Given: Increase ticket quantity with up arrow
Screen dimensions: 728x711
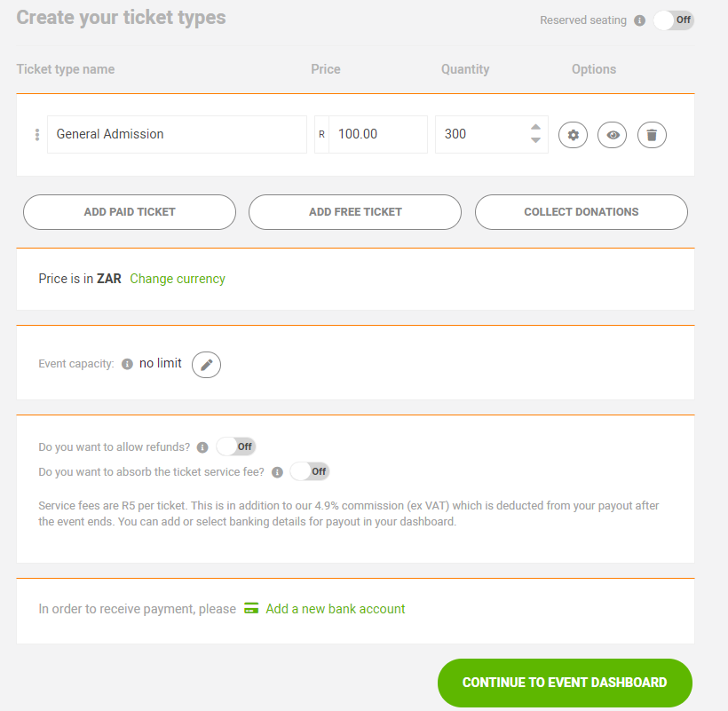Looking at the screenshot, I should point(535,128).
